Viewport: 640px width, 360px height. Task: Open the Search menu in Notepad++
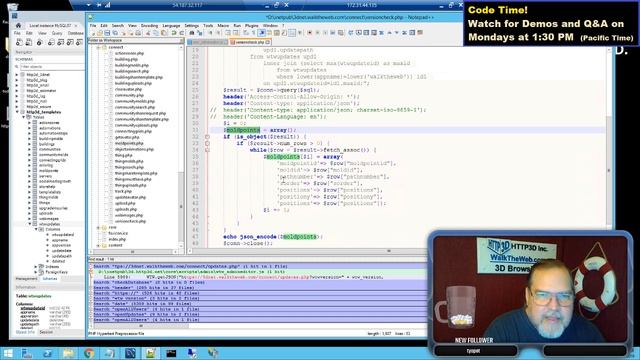[118, 25]
